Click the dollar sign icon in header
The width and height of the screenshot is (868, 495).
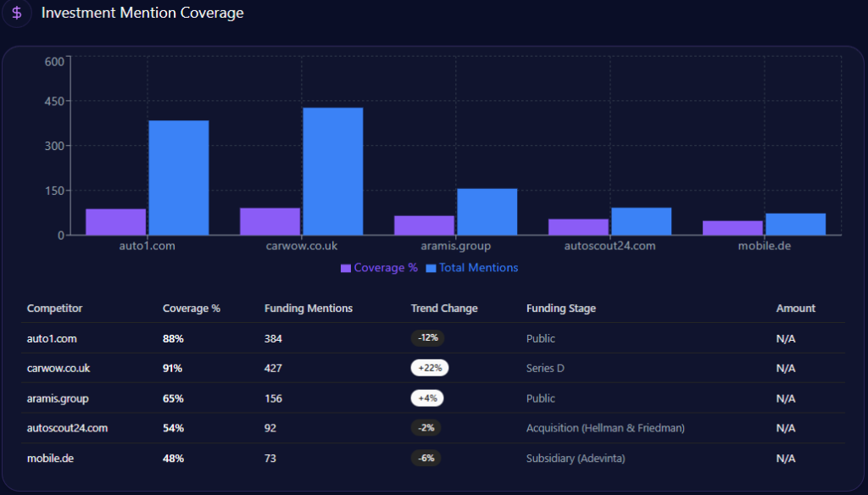(17, 14)
